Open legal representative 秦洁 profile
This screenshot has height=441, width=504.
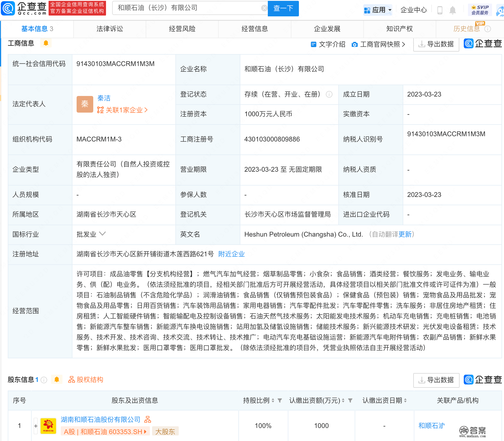coord(104,98)
